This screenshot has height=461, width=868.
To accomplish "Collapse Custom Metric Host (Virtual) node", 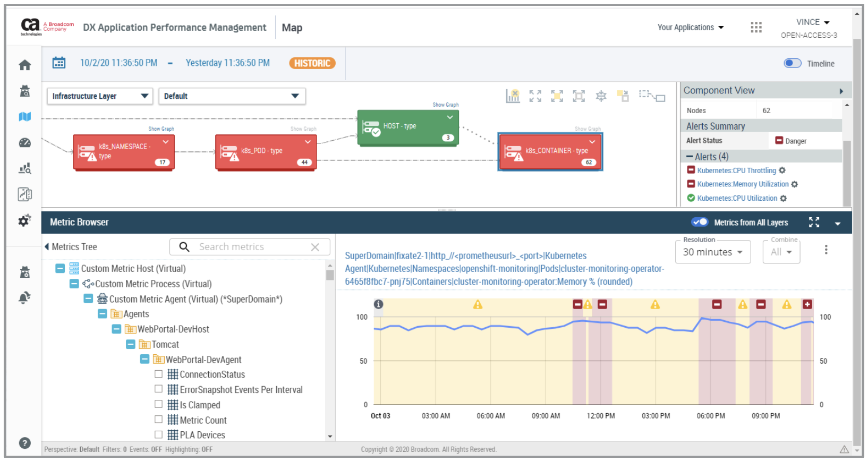I will (x=60, y=268).
